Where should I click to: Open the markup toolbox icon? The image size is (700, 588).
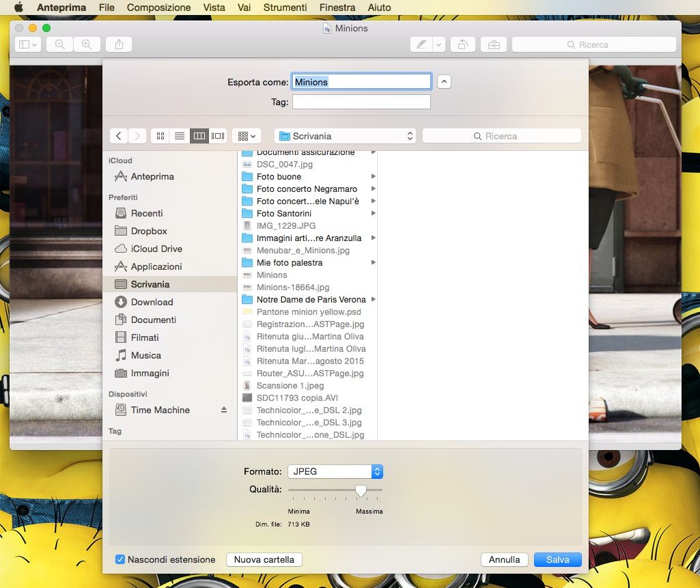click(494, 44)
